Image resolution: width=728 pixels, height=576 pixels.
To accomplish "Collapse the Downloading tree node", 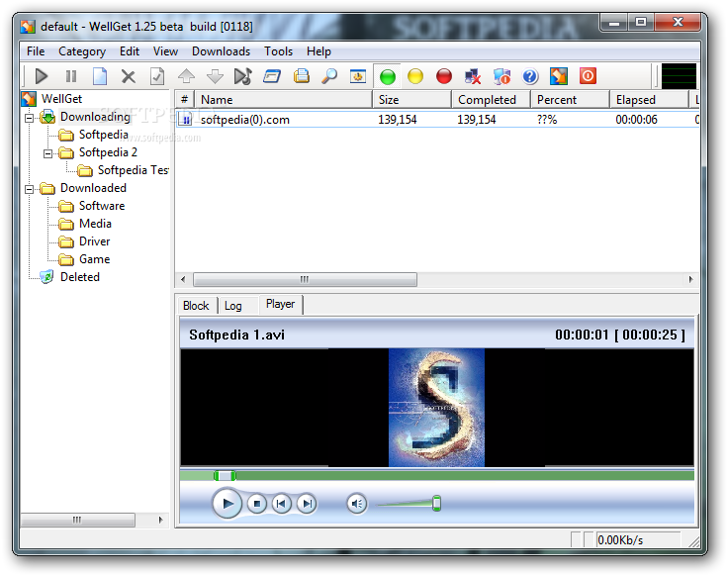I will [30, 118].
